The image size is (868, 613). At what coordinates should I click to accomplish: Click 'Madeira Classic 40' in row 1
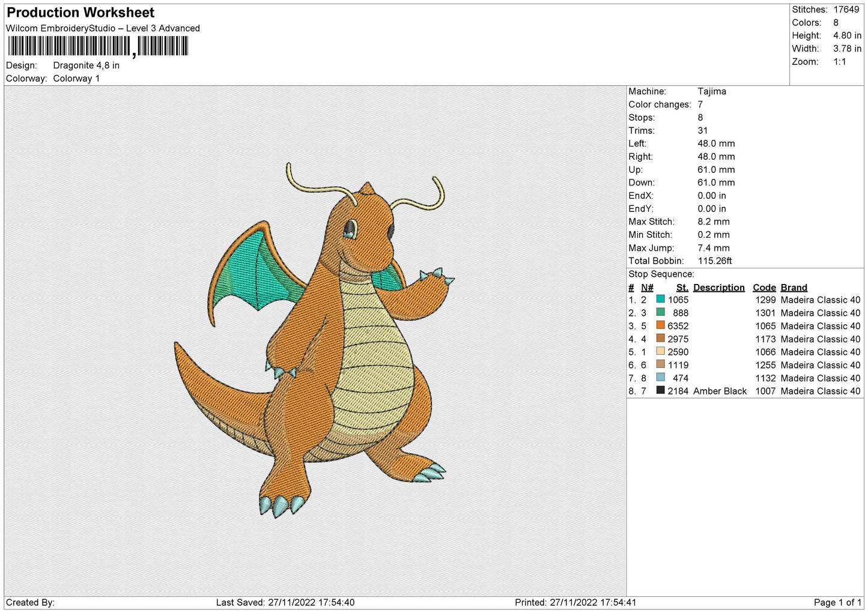(x=821, y=300)
